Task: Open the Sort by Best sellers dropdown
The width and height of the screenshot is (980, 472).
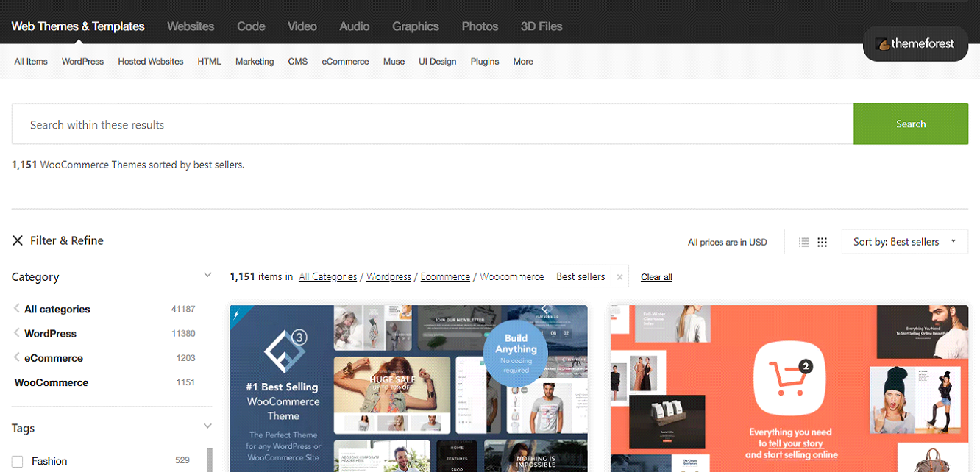Action: [x=904, y=242]
